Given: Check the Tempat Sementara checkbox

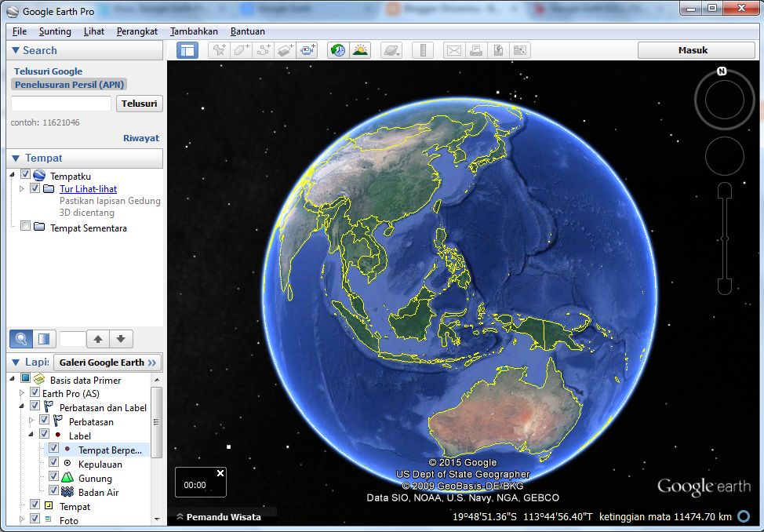Looking at the screenshot, I should click(25, 226).
